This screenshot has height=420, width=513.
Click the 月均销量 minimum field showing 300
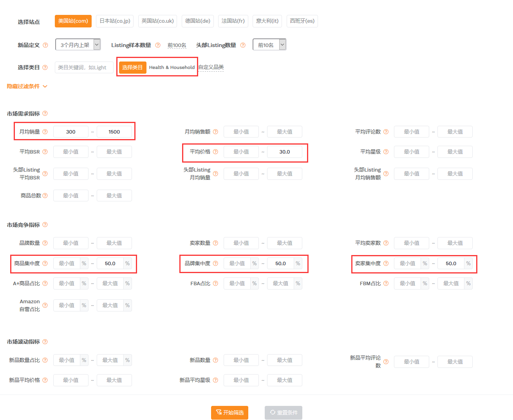point(71,132)
